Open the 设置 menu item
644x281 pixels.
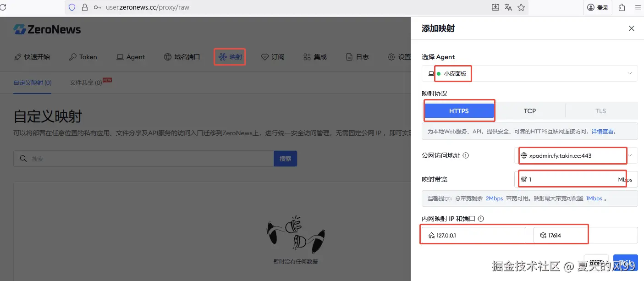399,57
